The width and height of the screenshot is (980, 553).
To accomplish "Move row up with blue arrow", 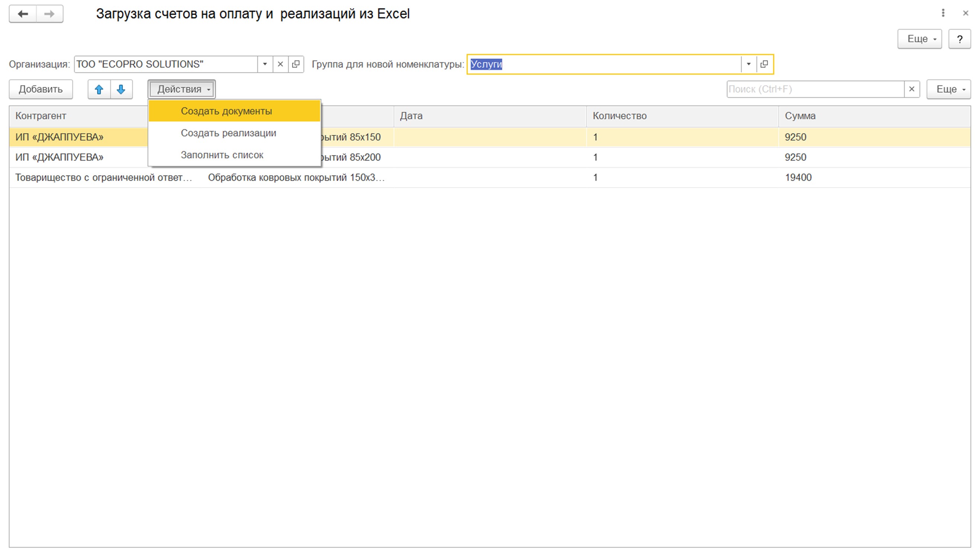I will (99, 89).
